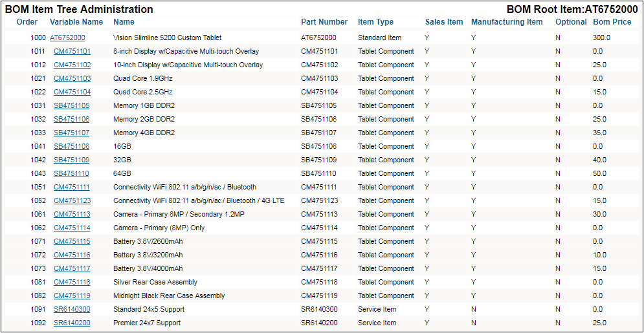This screenshot has width=644, height=333.
Task: Open the CM4751101 variable link
Action: point(72,51)
